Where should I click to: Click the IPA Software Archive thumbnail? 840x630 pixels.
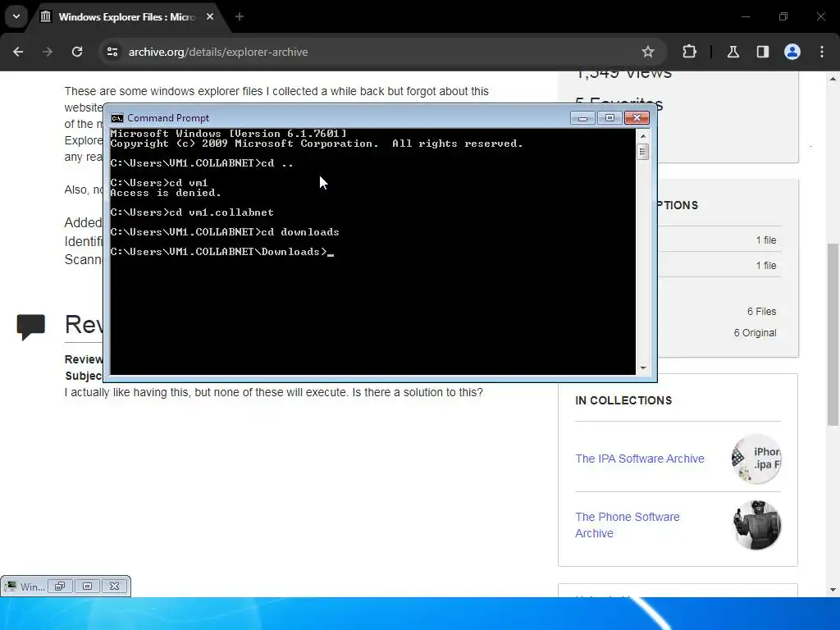click(x=756, y=459)
